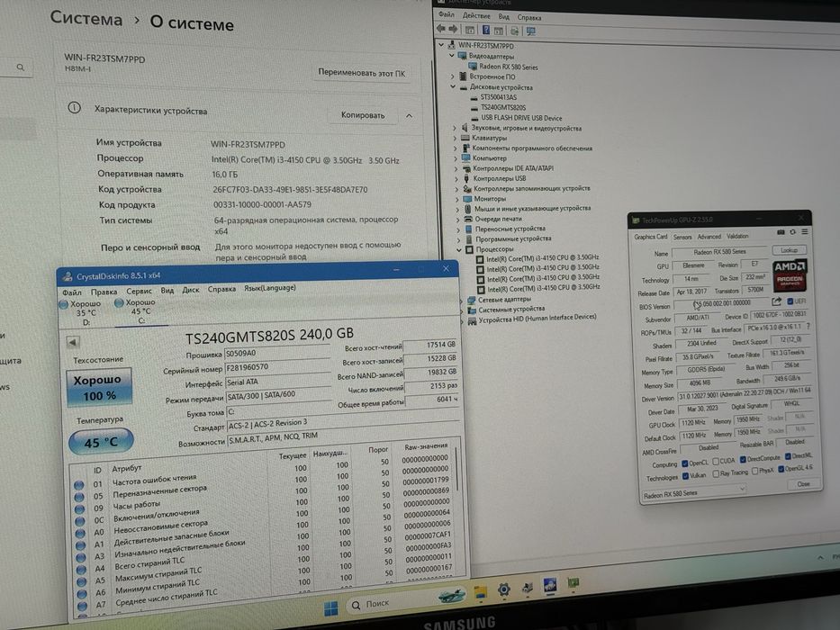Click the bus interface question mark in GPU-Z
Viewport: 840px width, 630px height.
(x=808, y=326)
